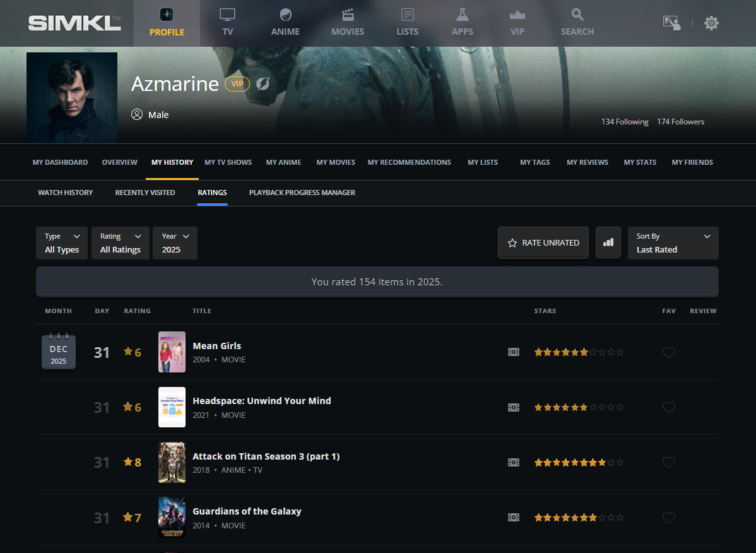Open the settings gear icon
Viewport: 756px width, 553px height.
tap(711, 23)
